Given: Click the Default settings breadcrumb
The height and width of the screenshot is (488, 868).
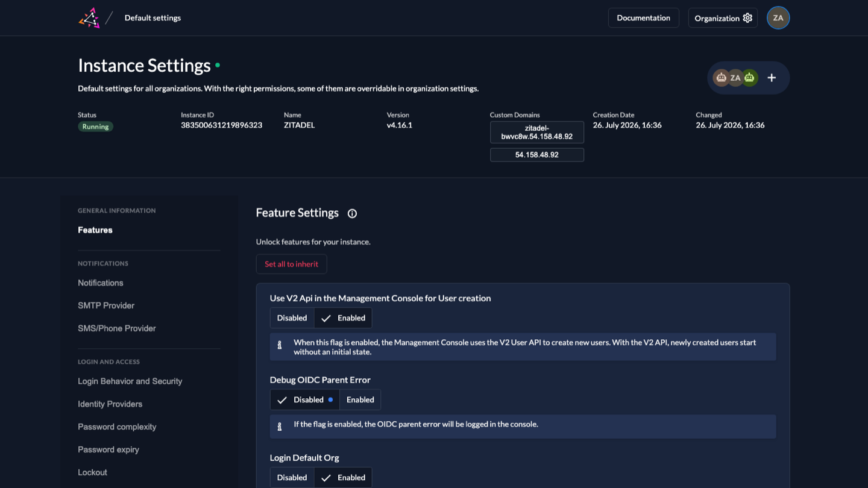Looking at the screenshot, I should [153, 18].
